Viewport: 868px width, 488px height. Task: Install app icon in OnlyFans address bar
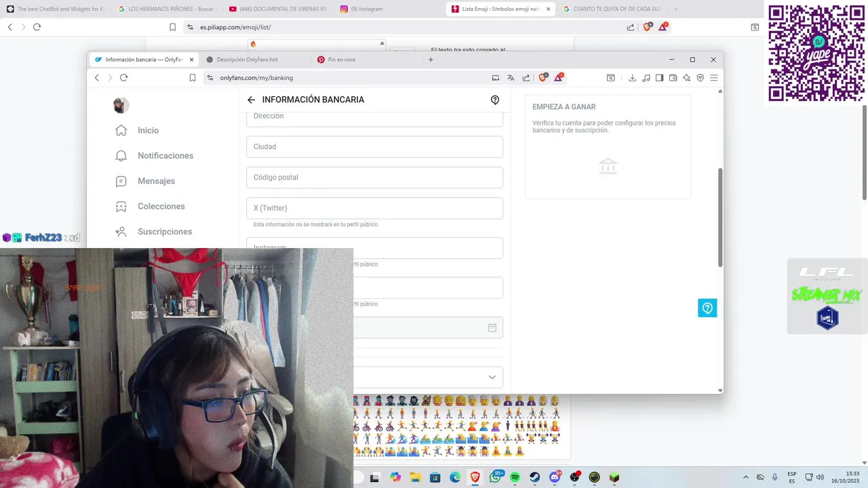coord(495,78)
